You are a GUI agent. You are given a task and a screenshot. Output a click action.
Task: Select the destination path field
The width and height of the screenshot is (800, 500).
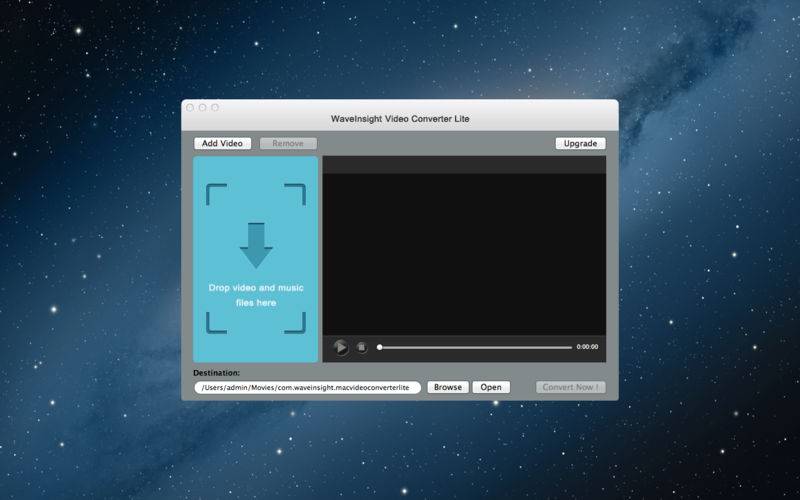tap(308, 387)
